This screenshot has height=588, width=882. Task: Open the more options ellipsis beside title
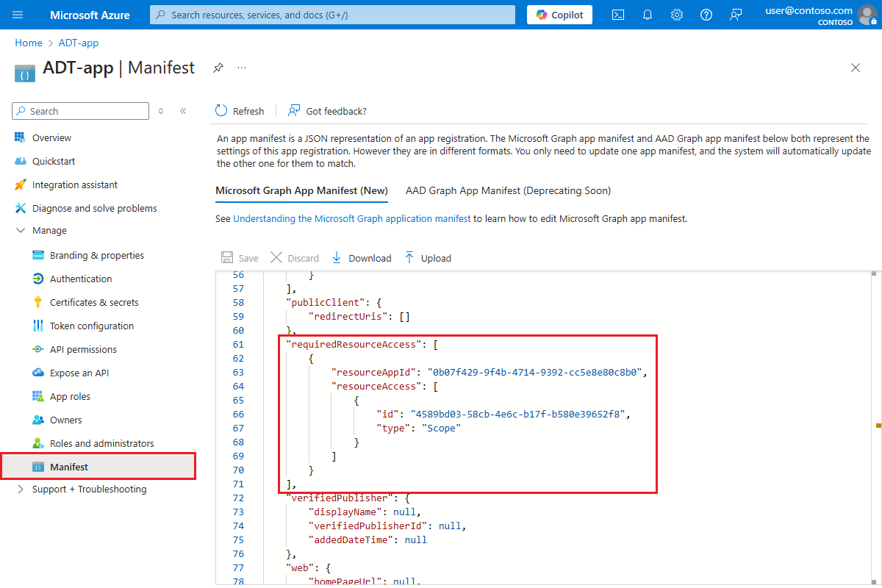(x=241, y=68)
